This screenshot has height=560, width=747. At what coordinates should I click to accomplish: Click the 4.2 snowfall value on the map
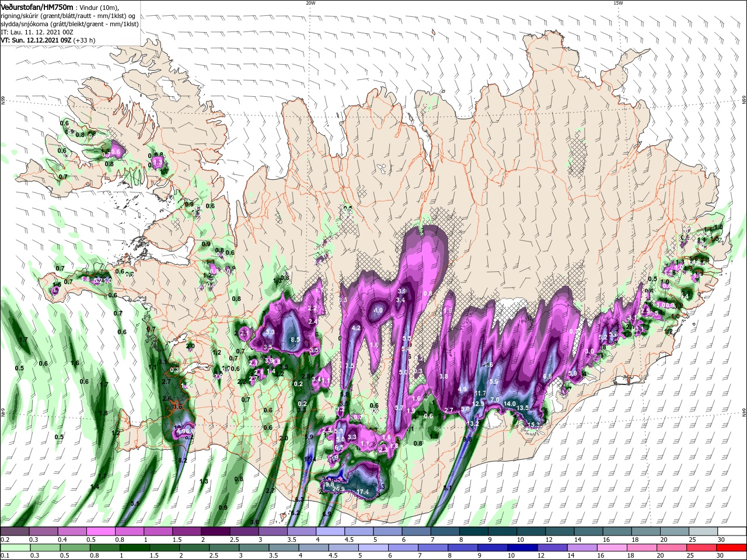tap(356, 328)
